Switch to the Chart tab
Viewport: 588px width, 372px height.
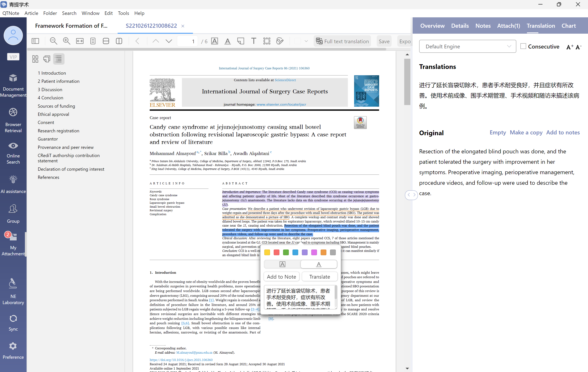pyautogui.click(x=569, y=26)
